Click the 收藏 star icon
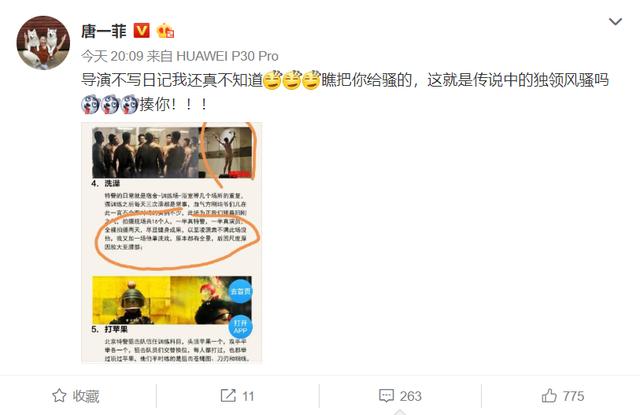Screen dimensions: 640x415 pyautogui.click(x=59, y=396)
